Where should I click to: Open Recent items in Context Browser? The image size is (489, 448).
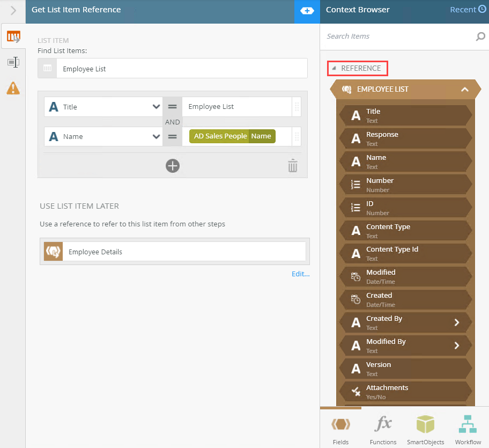click(x=468, y=10)
